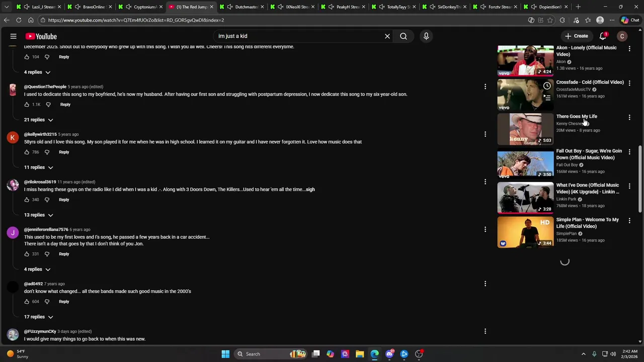Dislike the @kellywirth3215 comment

tap(47, 152)
